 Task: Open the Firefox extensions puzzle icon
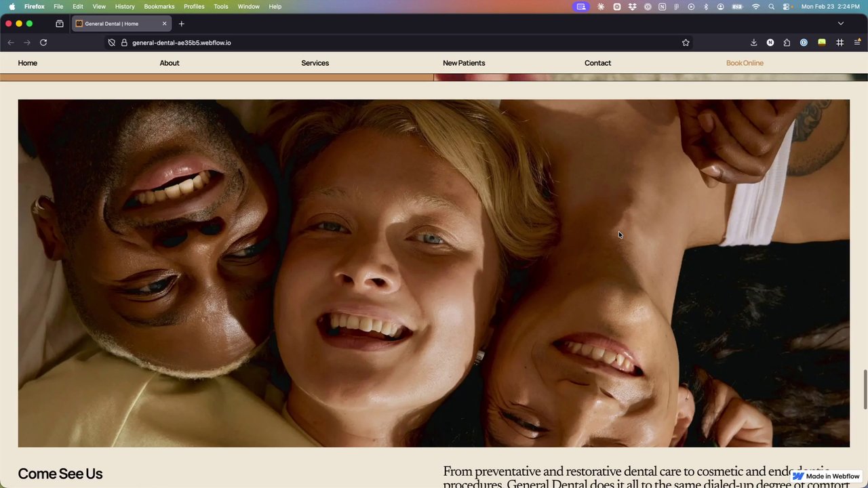[787, 43]
